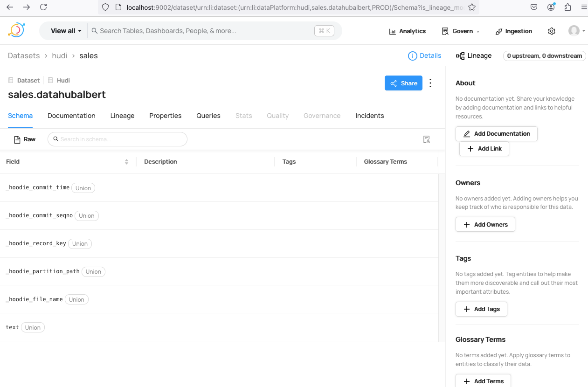Click the three-dot more options menu

(430, 83)
